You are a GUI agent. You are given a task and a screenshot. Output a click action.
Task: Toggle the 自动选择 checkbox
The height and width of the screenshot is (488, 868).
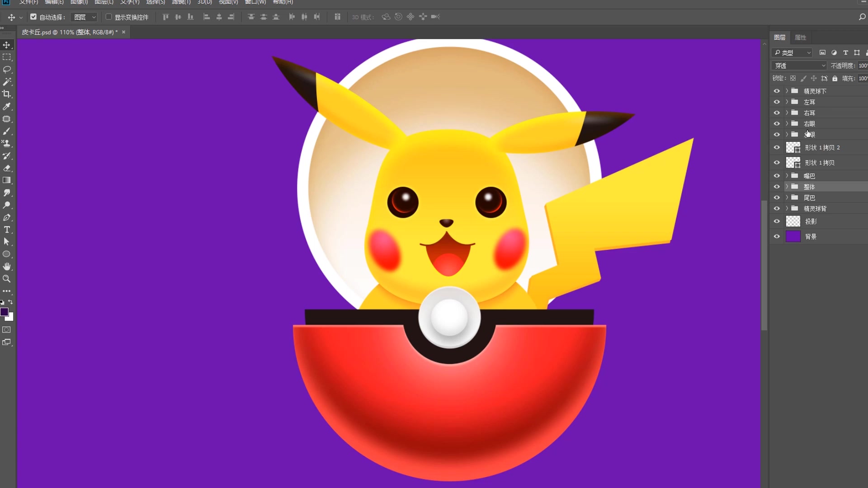pos(33,17)
